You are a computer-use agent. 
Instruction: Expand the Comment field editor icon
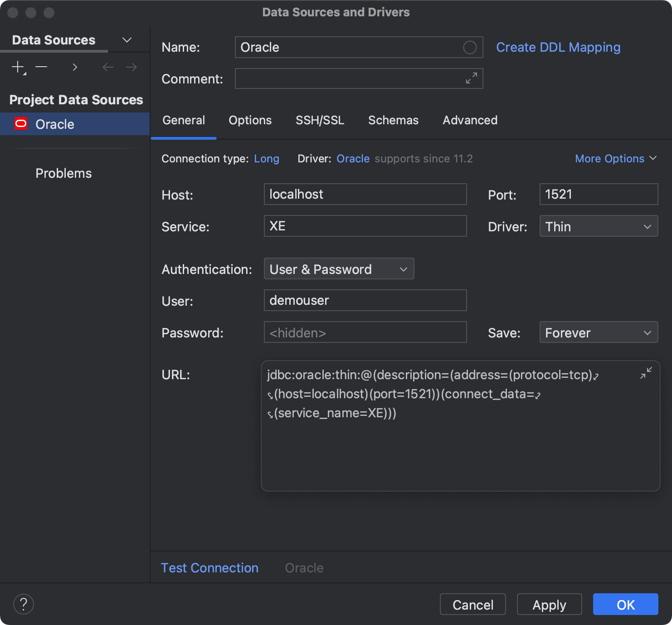(472, 78)
